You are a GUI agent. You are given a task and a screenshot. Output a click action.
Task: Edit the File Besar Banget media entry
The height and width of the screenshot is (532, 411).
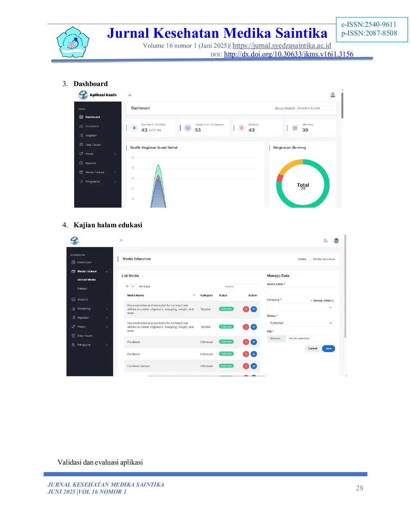[254, 366]
